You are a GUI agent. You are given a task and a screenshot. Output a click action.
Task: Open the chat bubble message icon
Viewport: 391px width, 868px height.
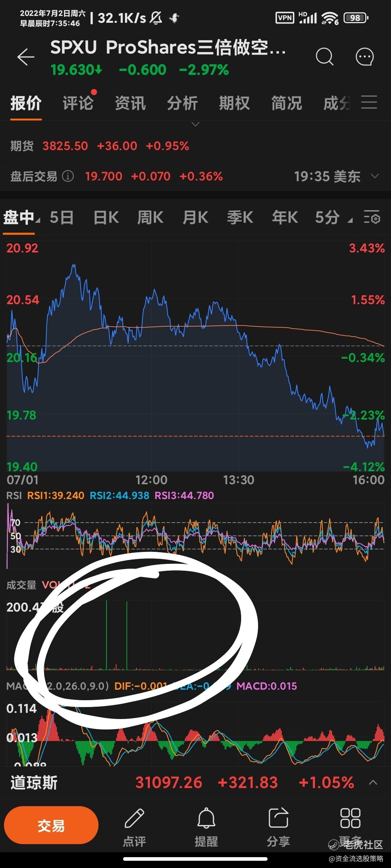[x=364, y=57]
